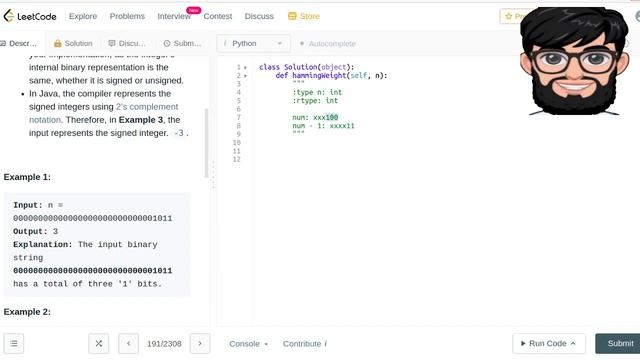Viewport: 640px width, 360px height.
Task: Collapse the hammingWeight function fold arrow
Action: coord(245,76)
